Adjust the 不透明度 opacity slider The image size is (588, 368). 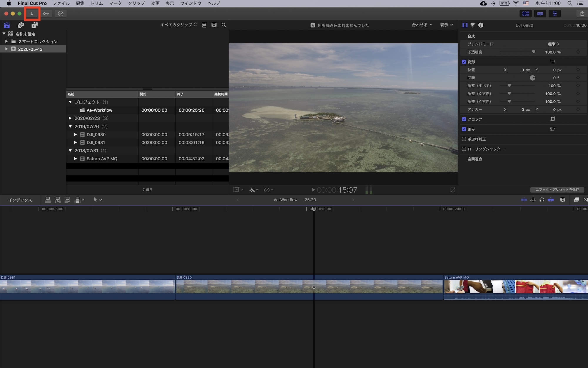(533, 52)
